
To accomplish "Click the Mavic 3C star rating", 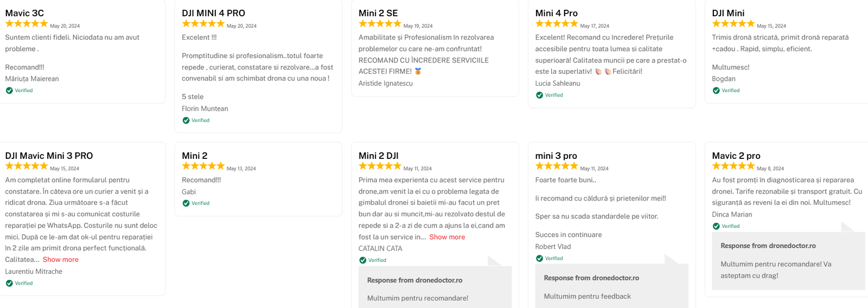I will [27, 24].
